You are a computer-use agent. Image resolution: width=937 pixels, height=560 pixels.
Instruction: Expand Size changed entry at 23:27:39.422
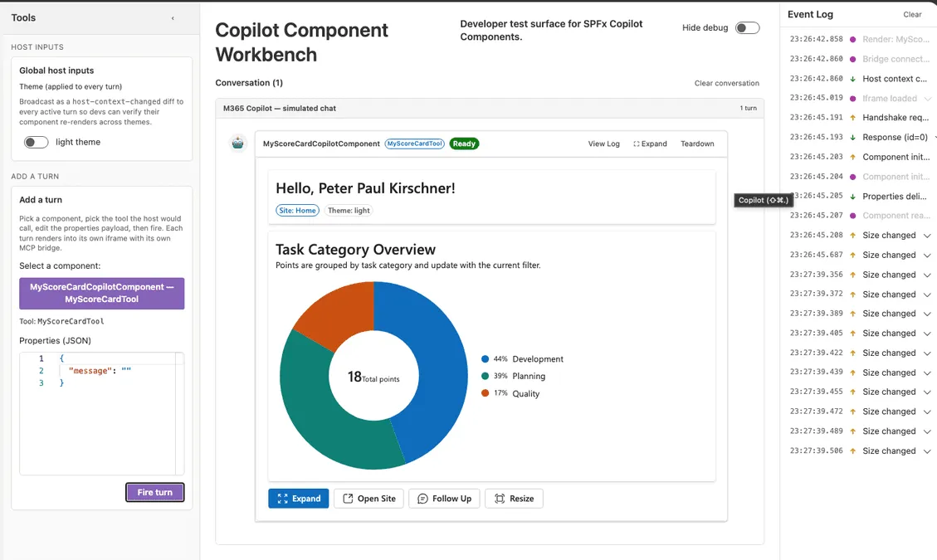pos(927,353)
